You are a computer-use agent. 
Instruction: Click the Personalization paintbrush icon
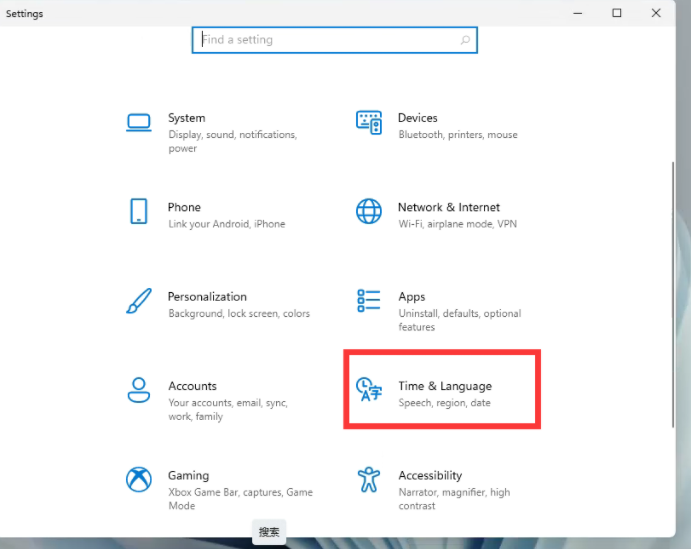click(139, 301)
